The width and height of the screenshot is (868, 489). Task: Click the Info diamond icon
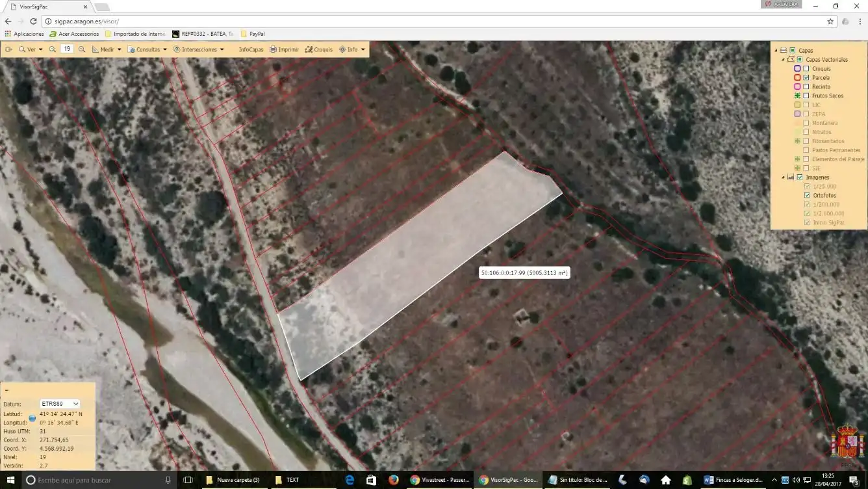(x=342, y=49)
